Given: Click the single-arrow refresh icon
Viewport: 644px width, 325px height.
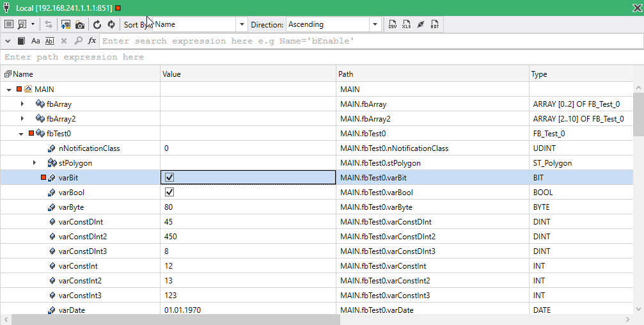Looking at the screenshot, I should [97, 24].
